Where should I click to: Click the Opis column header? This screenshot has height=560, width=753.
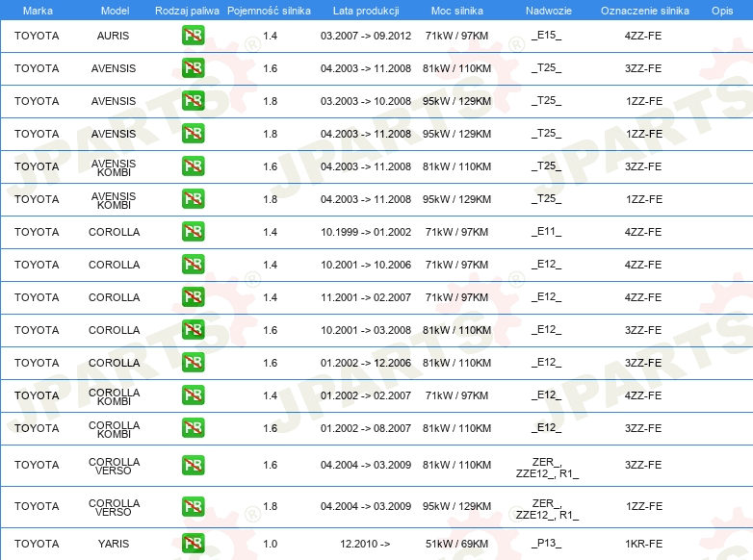pyautogui.click(x=722, y=11)
